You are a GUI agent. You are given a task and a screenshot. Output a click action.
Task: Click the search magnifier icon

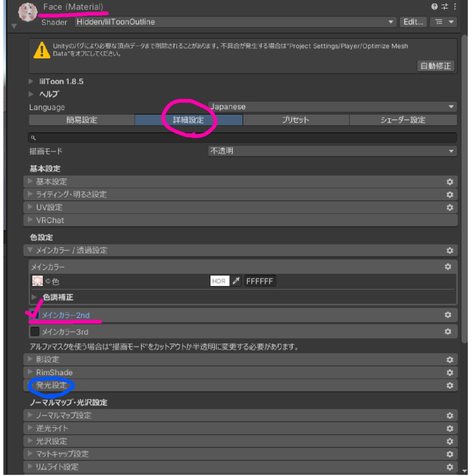(x=33, y=138)
